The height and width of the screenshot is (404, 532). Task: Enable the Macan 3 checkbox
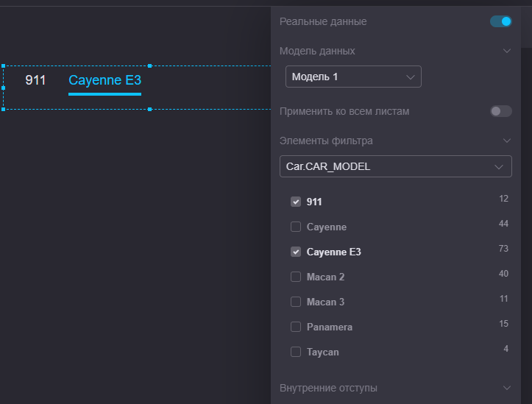296,302
